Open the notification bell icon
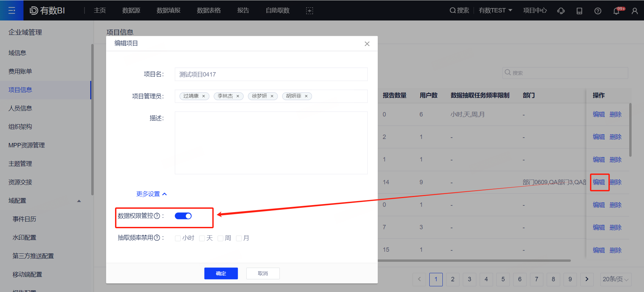The width and height of the screenshot is (644, 292). coord(616,11)
